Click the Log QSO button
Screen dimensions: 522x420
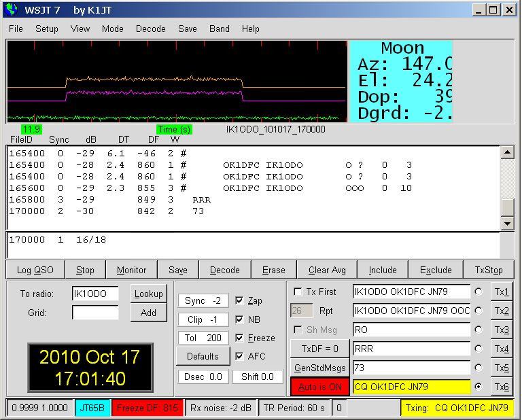tap(35, 270)
